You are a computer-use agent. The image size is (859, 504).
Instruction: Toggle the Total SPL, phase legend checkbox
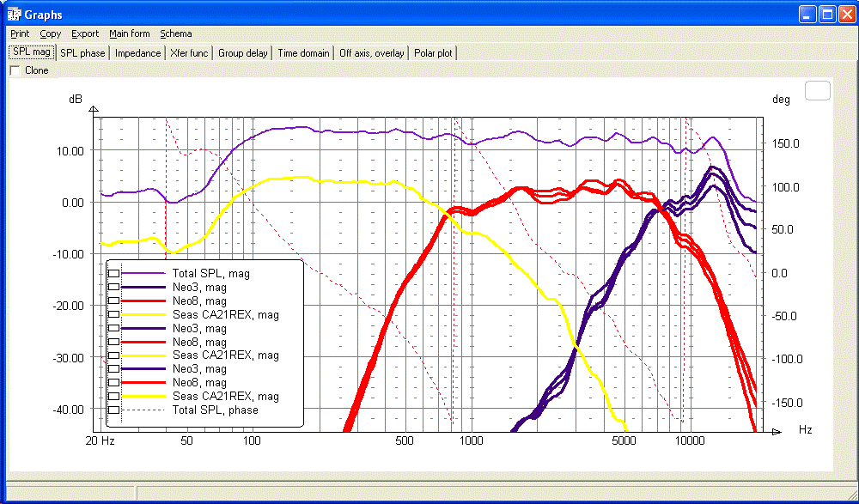pos(114,410)
